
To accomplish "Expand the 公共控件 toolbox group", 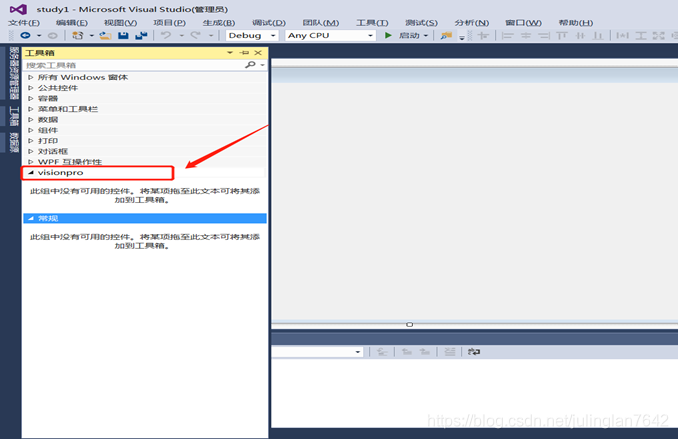I will (x=31, y=88).
